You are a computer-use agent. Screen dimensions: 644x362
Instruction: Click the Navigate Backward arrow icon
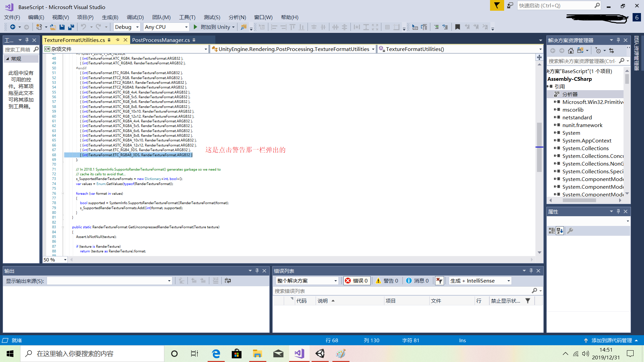(x=13, y=27)
